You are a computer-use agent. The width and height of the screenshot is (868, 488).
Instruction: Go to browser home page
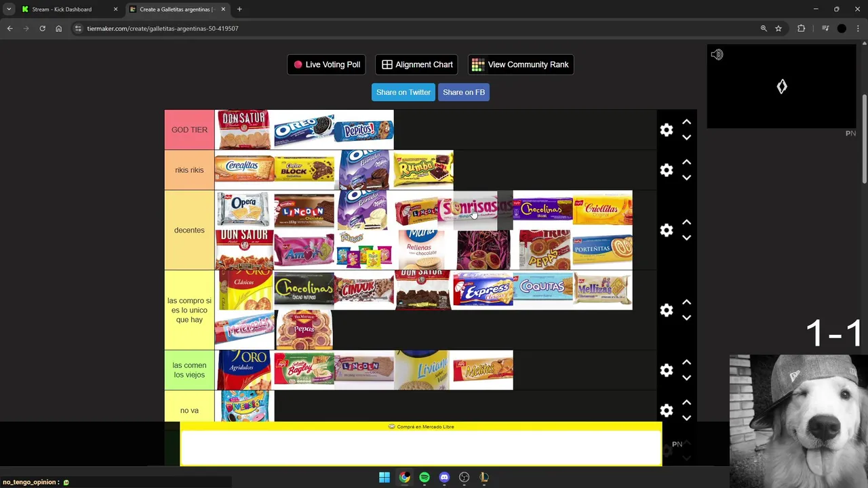(58, 28)
